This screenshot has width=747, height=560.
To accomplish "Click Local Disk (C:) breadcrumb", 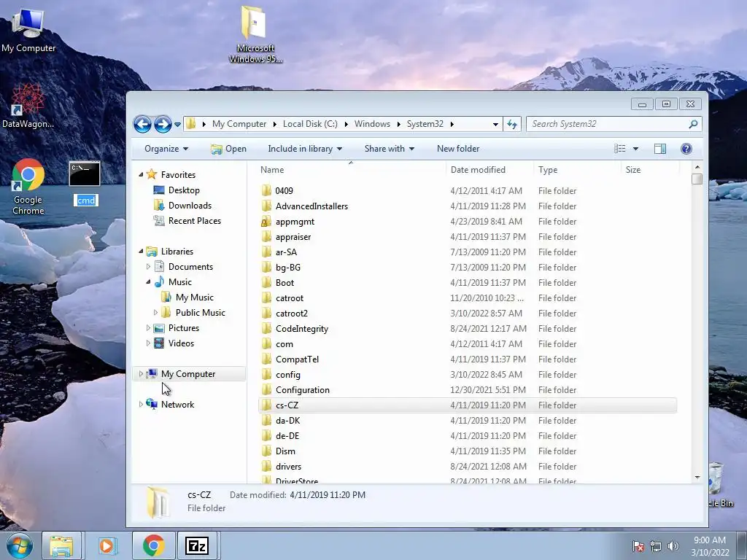I will pos(310,124).
